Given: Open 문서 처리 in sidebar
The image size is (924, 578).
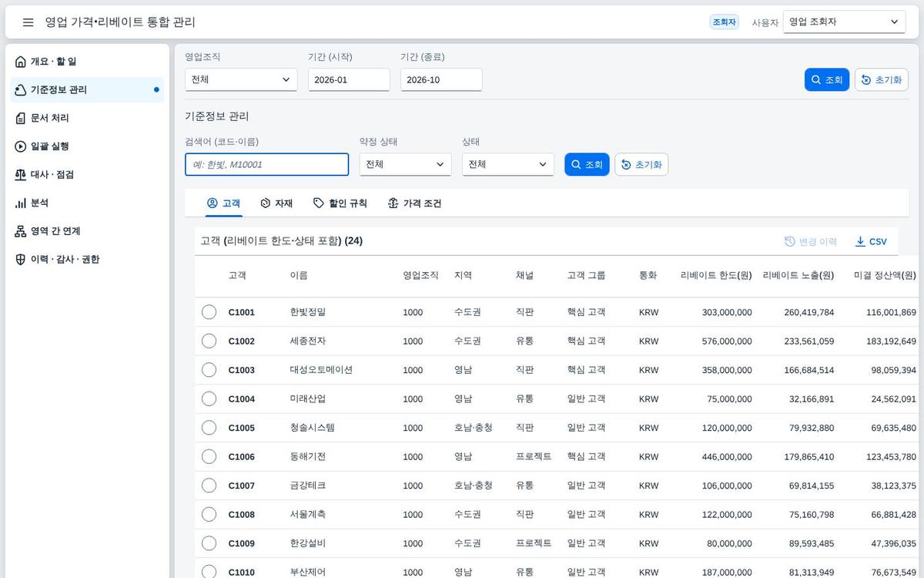Looking at the screenshot, I should point(87,118).
